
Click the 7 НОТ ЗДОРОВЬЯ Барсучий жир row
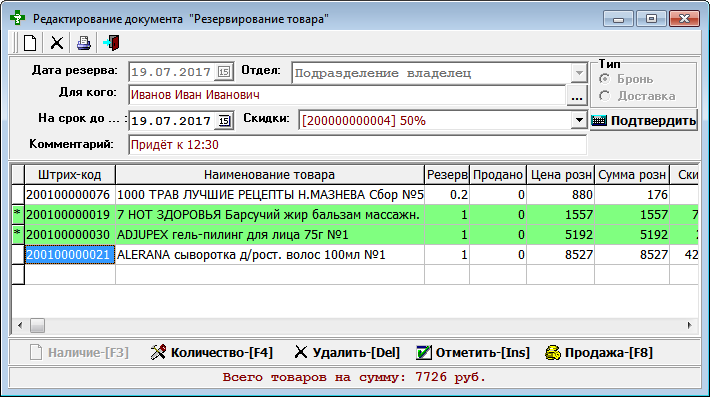tap(355, 215)
